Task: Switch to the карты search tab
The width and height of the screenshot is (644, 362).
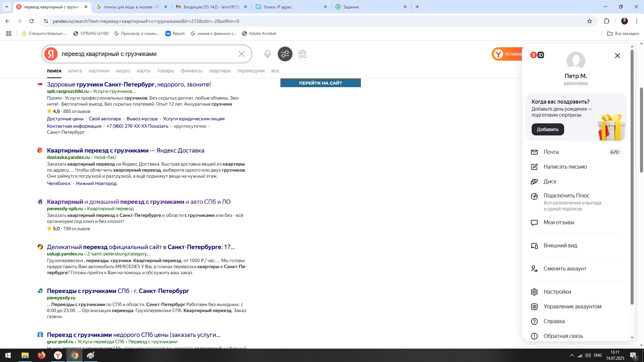Action: pyautogui.click(x=144, y=71)
